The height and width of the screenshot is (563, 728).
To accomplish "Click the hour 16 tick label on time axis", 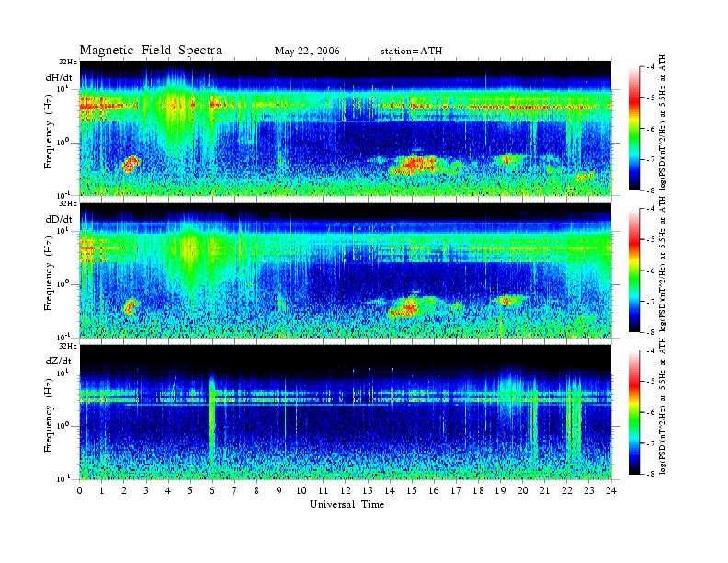I will pyautogui.click(x=434, y=490).
